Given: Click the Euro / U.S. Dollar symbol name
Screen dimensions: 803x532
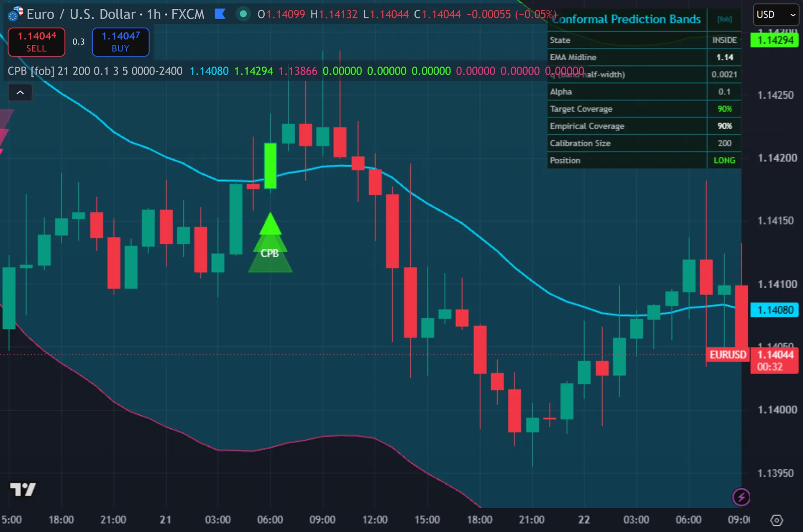Looking at the screenshot, I should pyautogui.click(x=82, y=14).
